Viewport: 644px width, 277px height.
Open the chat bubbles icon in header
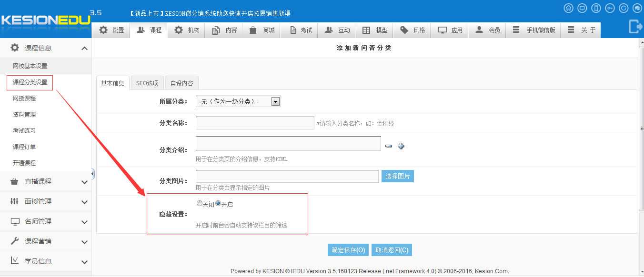(637, 8)
